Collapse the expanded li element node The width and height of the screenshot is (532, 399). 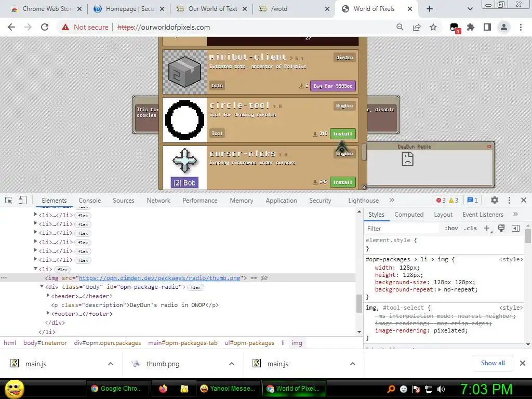[x=35, y=269]
